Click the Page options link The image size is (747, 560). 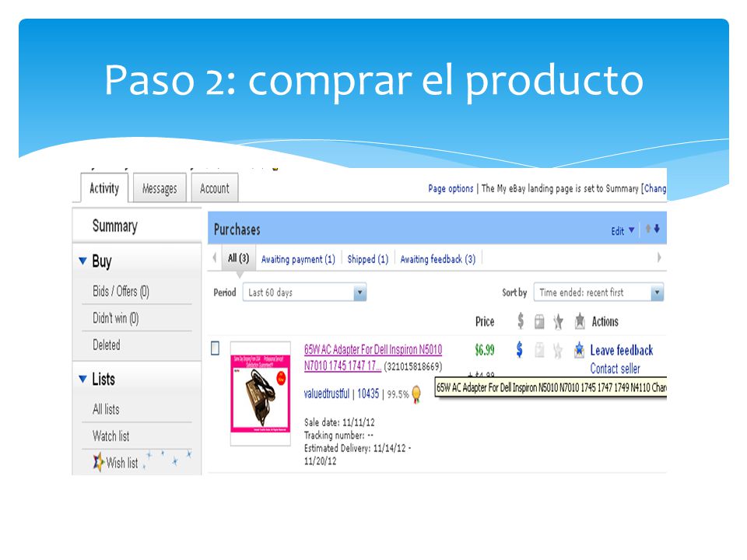451,188
